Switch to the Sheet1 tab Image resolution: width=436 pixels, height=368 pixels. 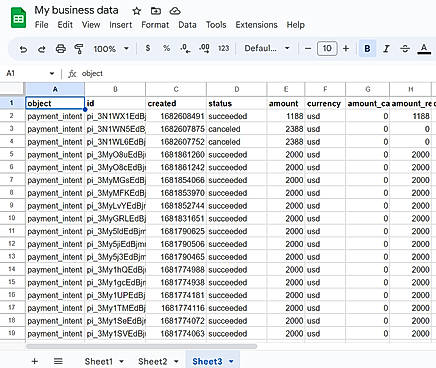99,361
